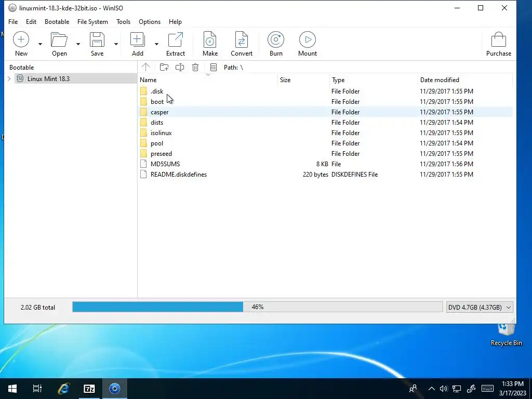This screenshot has width=532, height=399.
Task: Click the Bootable label above the tree
Action: tap(21, 68)
